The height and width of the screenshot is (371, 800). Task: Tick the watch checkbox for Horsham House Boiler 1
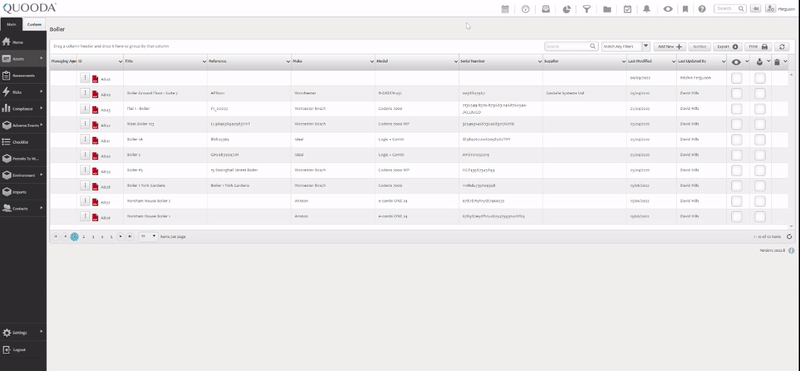pos(736,216)
